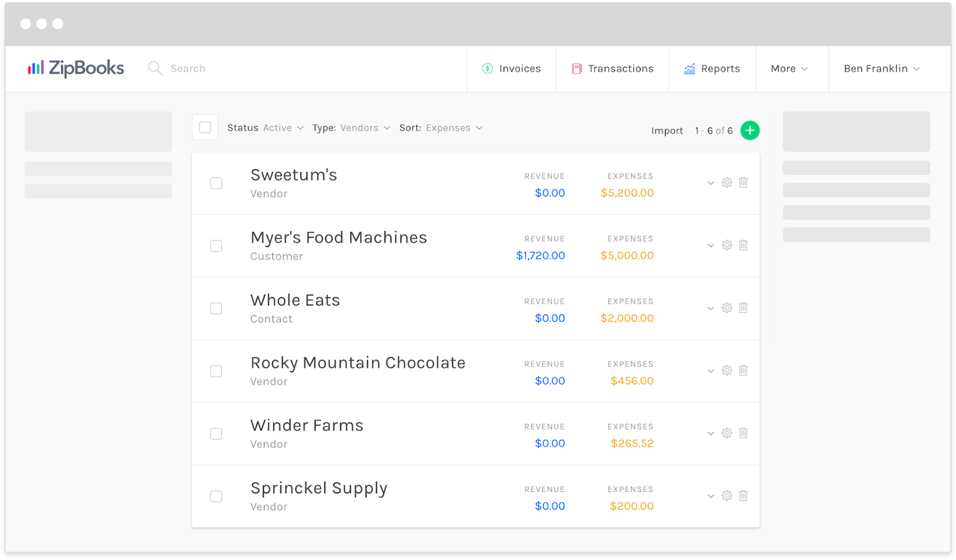This screenshot has height=560, width=956.
Task: Click the Reports chart icon
Action: (x=690, y=69)
